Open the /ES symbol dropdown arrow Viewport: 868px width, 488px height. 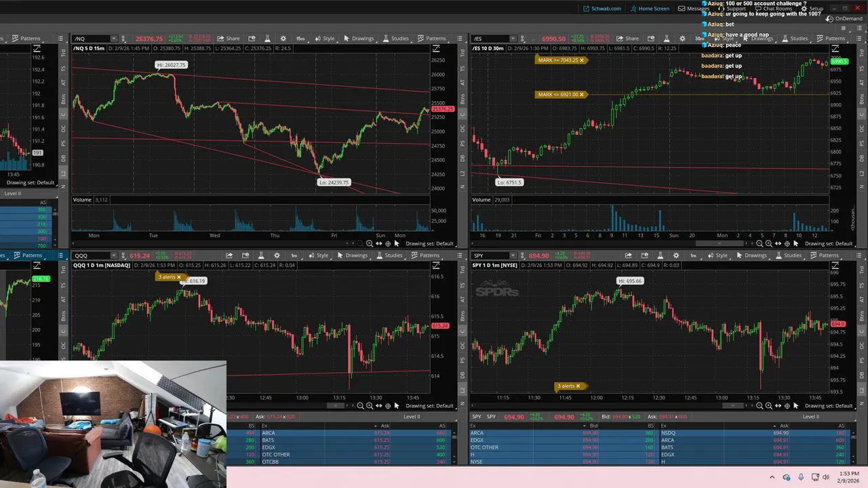[x=513, y=39]
